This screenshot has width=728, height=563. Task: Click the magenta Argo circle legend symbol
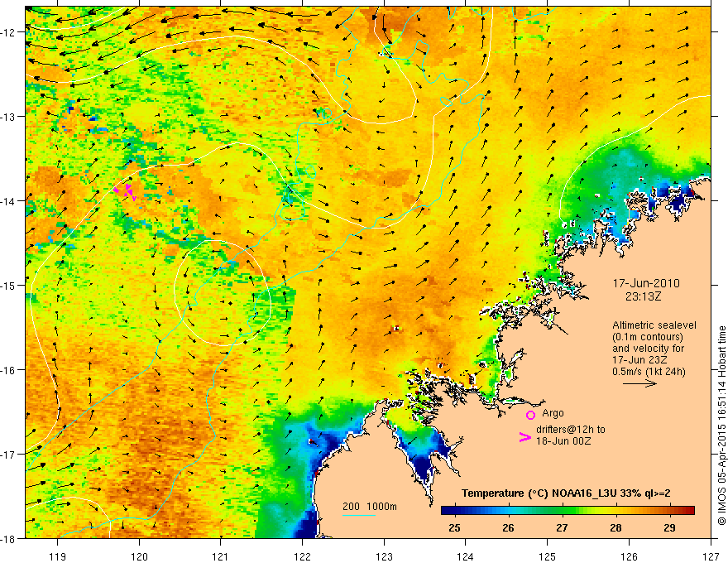click(x=530, y=415)
